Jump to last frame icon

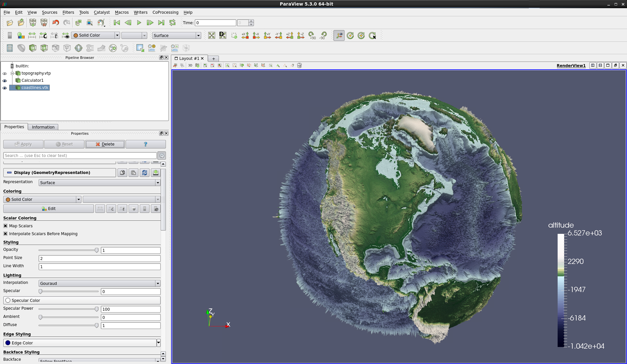[161, 23]
